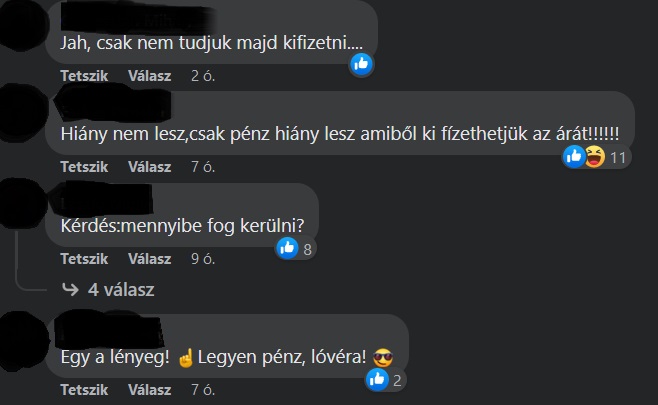Viewport: 658px width, 405px height.
Task: Expand the 4 válasz replies thread
Action: 121,290
